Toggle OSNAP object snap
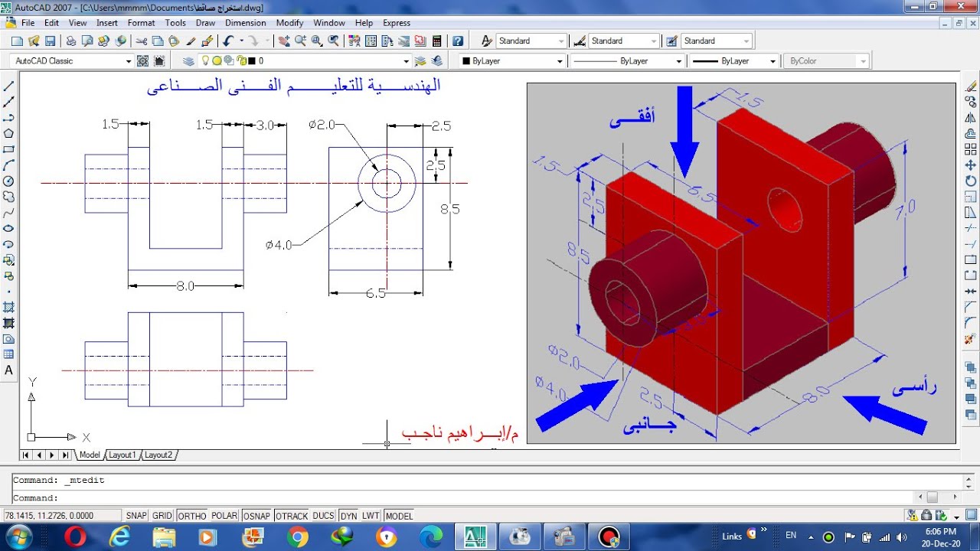 256,516
